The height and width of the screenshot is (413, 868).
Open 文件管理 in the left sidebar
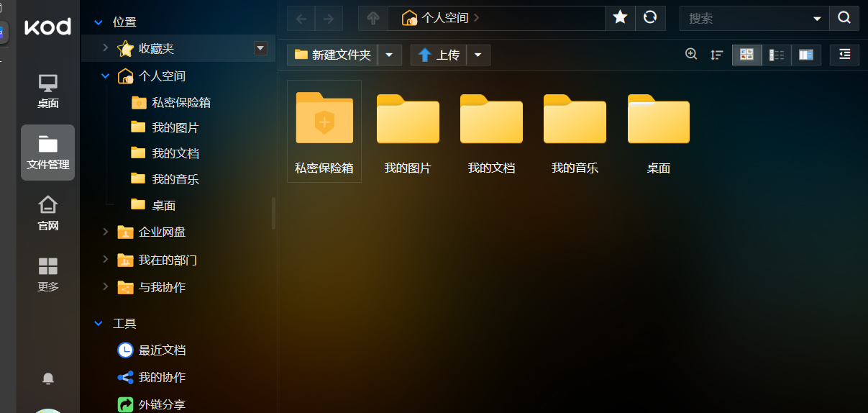48,152
